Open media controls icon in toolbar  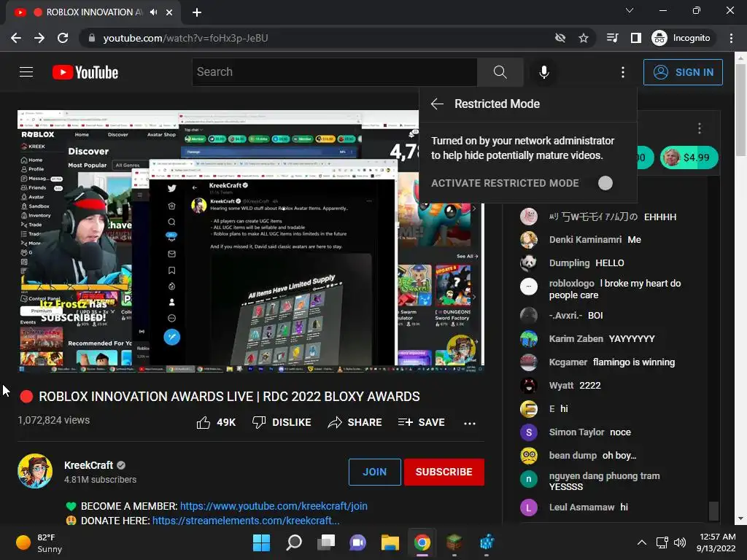(x=612, y=38)
